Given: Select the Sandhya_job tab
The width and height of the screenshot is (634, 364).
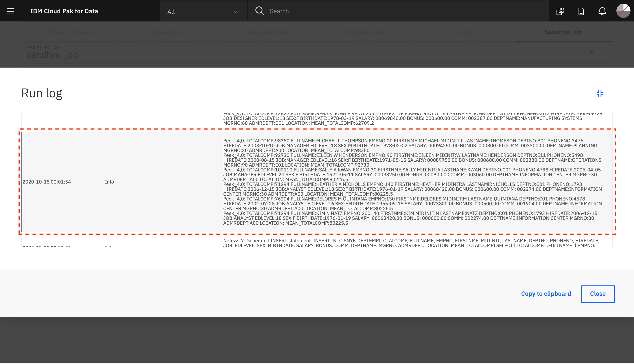Looking at the screenshot, I should pos(563,32).
